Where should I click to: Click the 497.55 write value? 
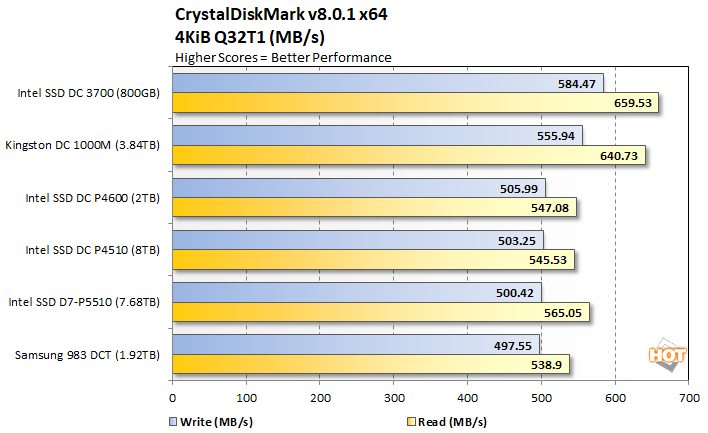[512, 346]
